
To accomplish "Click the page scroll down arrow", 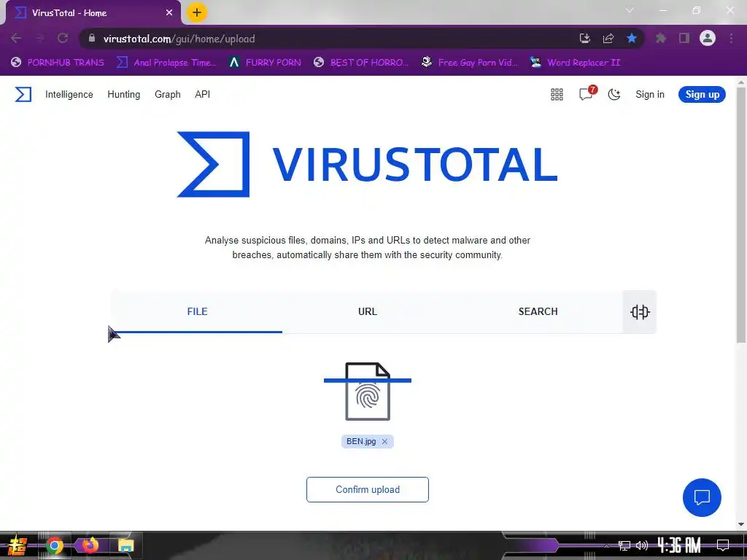I will pos(741,524).
